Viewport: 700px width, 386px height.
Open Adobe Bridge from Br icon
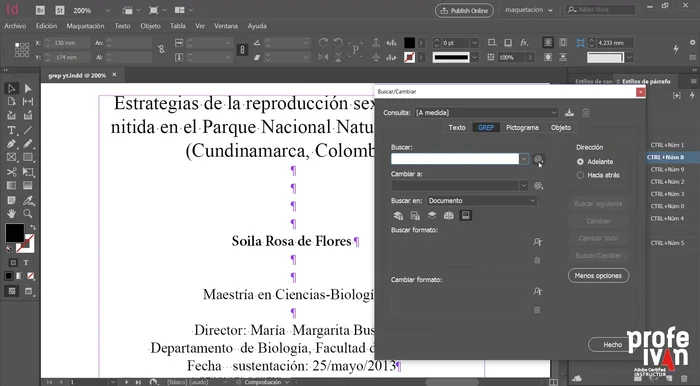point(40,10)
